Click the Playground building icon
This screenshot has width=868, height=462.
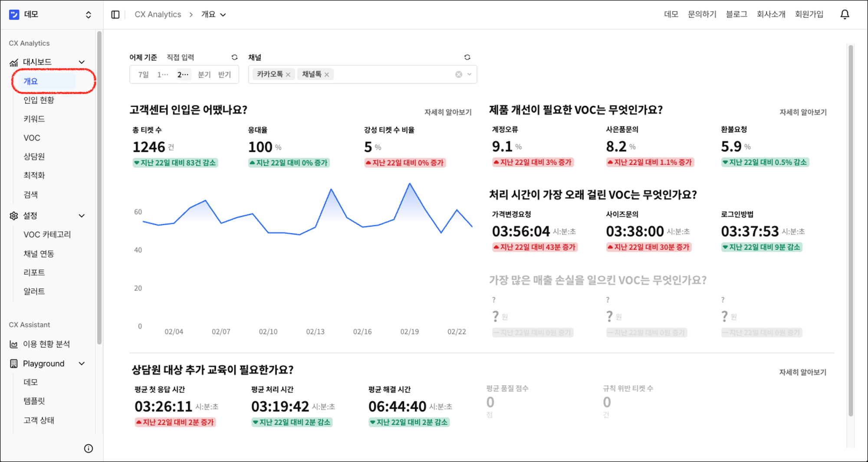13,364
